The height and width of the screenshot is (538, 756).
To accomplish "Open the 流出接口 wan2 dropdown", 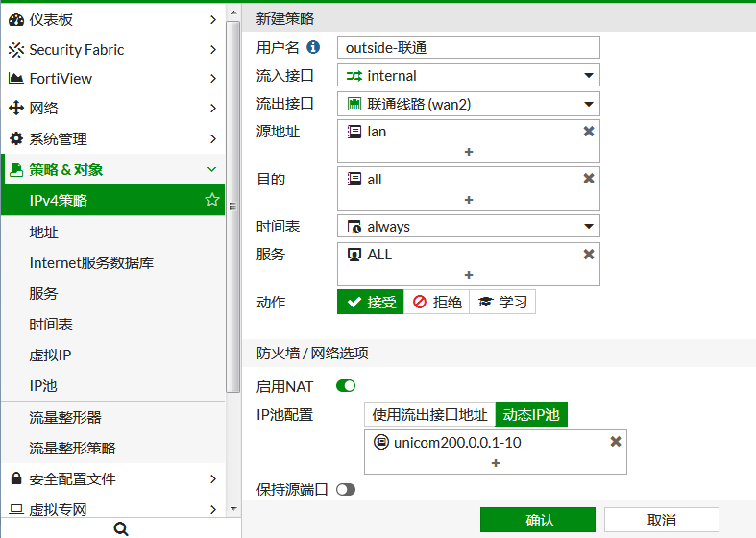I will 469,104.
